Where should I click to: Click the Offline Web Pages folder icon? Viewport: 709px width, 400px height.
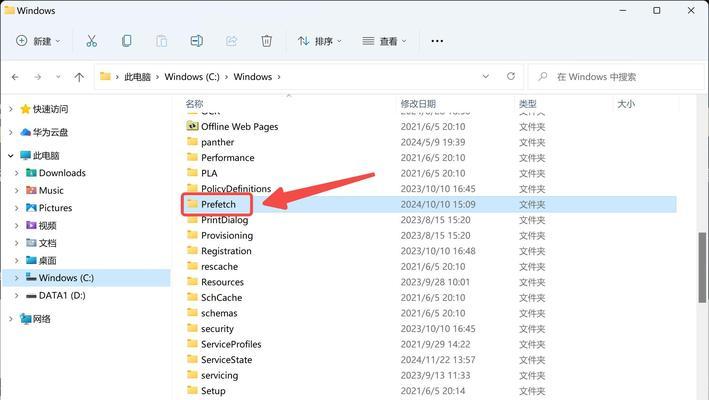(x=193, y=126)
